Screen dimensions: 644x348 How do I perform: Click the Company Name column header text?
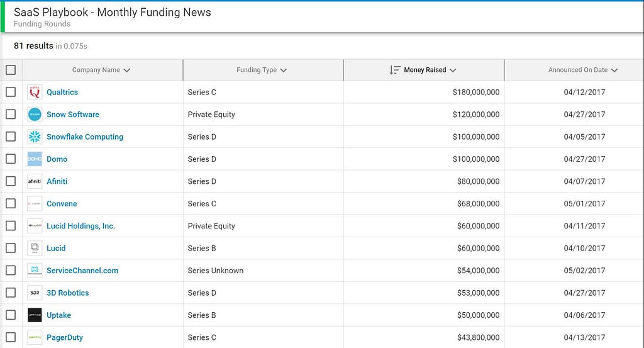pyautogui.click(x=96, y=70)
